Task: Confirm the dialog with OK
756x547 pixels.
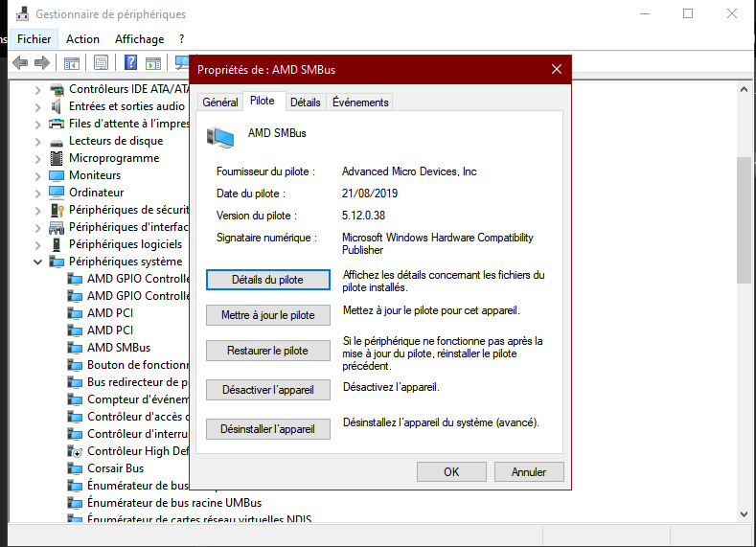Action: point(451,472)
